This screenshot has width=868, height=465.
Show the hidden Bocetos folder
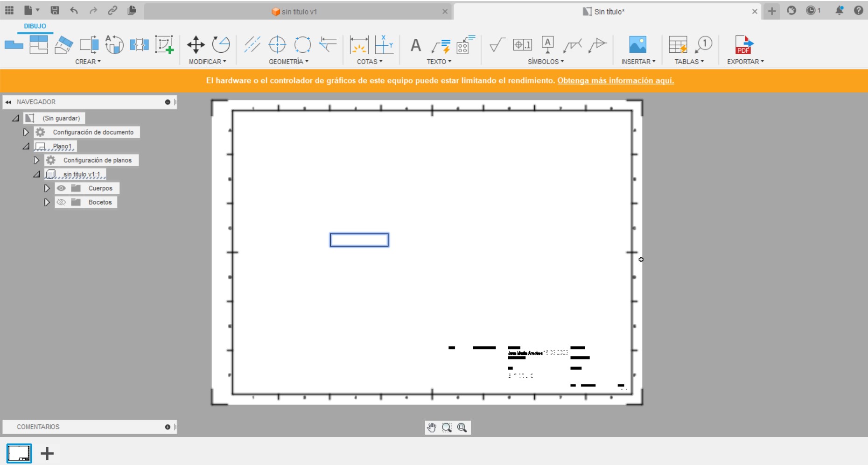61,202
